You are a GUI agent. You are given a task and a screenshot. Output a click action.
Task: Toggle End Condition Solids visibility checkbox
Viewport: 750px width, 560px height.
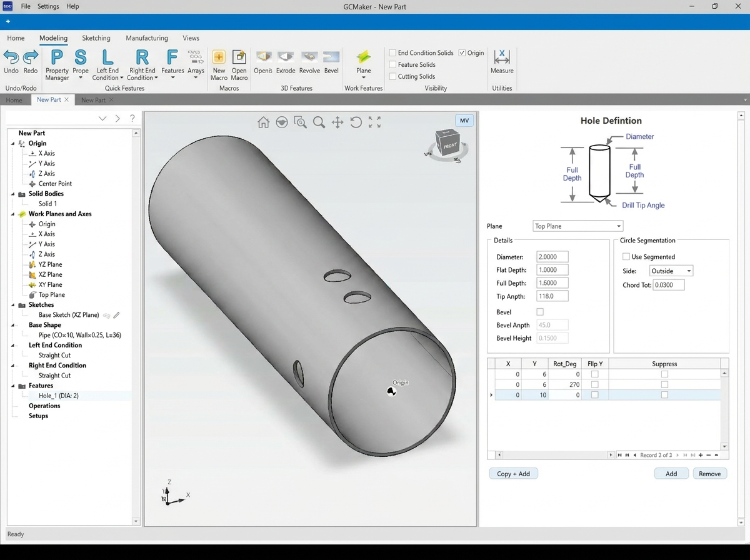click(x=392, y=52)
